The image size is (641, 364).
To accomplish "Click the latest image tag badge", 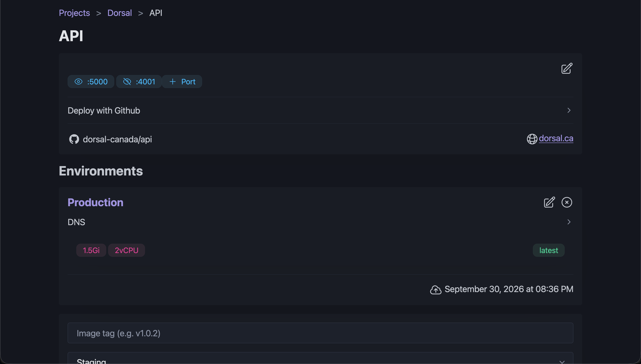I will coord(549,250).
